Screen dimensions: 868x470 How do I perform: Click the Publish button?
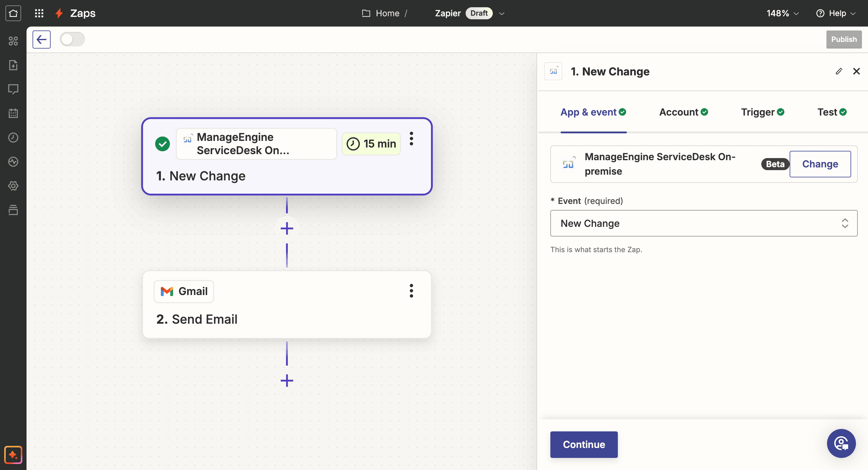tap(844, 40)
